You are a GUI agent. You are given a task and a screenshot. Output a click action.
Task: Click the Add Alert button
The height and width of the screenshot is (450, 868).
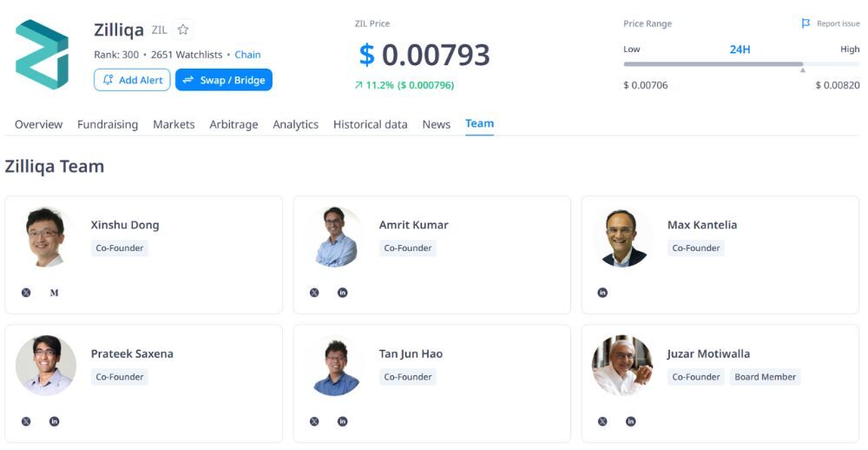[x=132, y=80]
